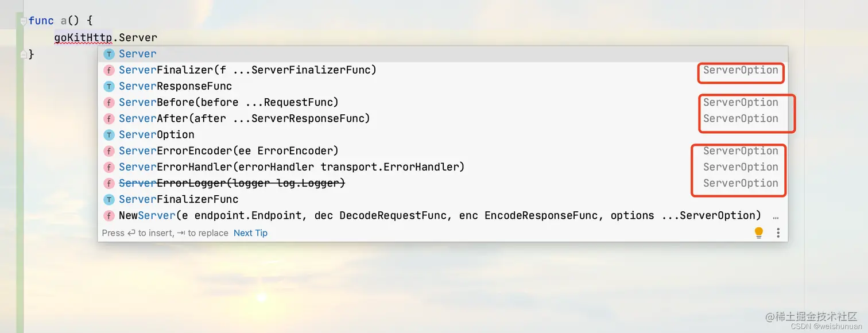Click the function icon beside NewServer
This screenshot has width=868, height=333.
[109, 216]
